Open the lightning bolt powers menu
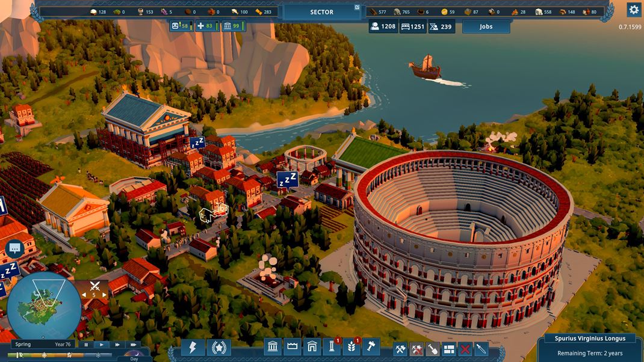 pyautogui.click(x=193, y=347)
